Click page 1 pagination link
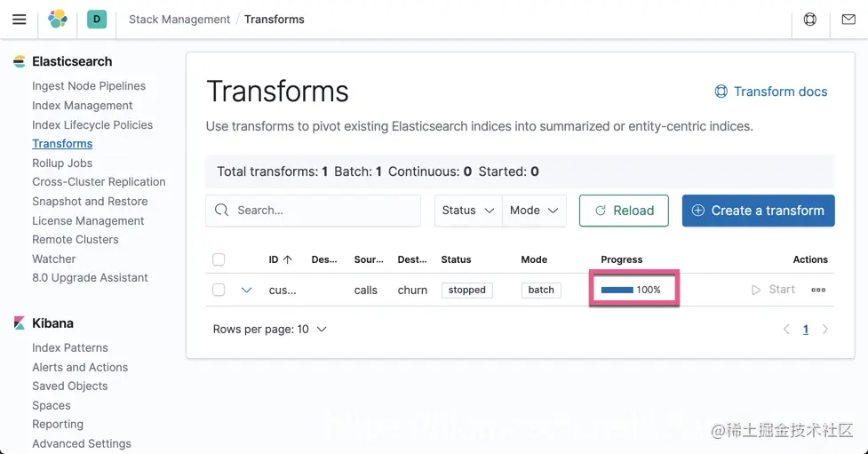868x454 pixels. click(x=806, y=330)
